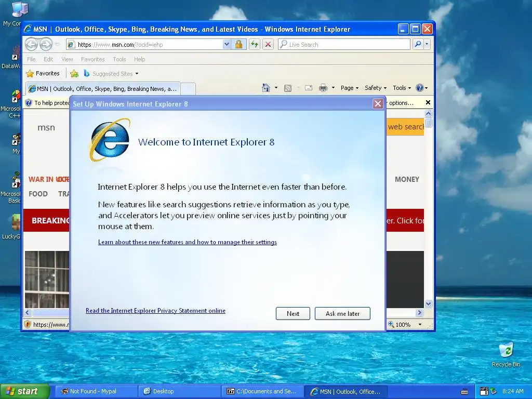
Task: Click the FOOD navigation link on MSN
Action: pyautogui.click(x=38, y=194)
